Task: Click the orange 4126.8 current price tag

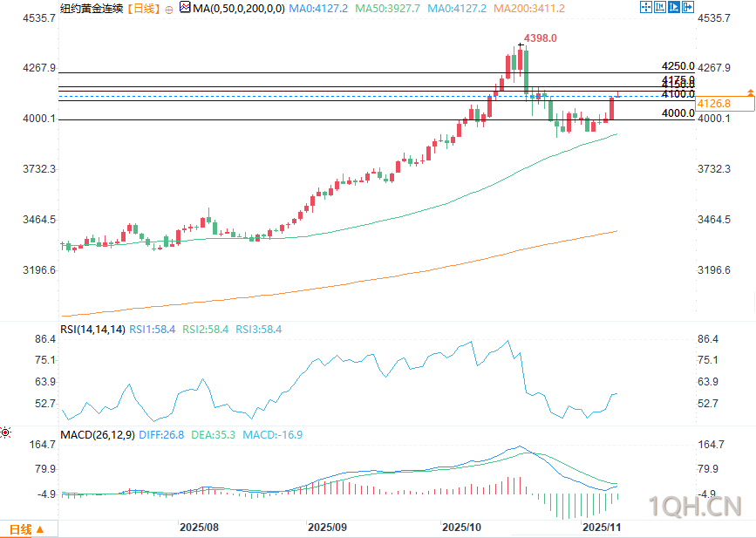Action: point(725,104)
